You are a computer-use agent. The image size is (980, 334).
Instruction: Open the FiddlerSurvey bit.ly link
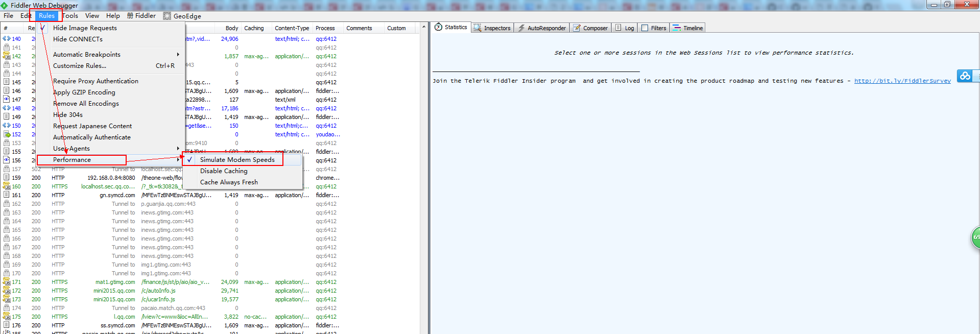(x=902, y=81)
